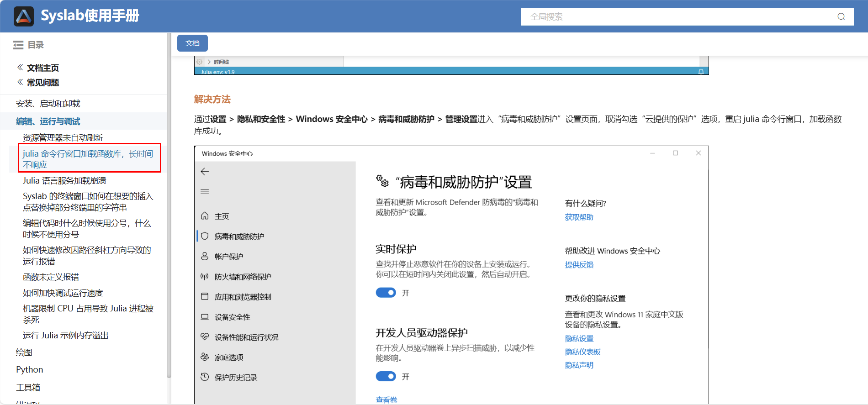The height and width of the screenshot is (405, 868).
Task: Go back to 常见问题
Action: (x=43, y=83)
